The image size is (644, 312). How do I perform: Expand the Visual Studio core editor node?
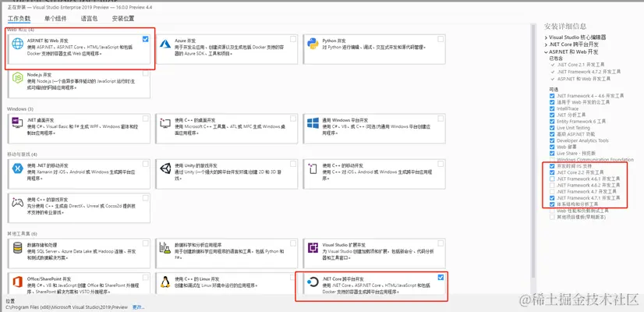(x=547, y=37)
